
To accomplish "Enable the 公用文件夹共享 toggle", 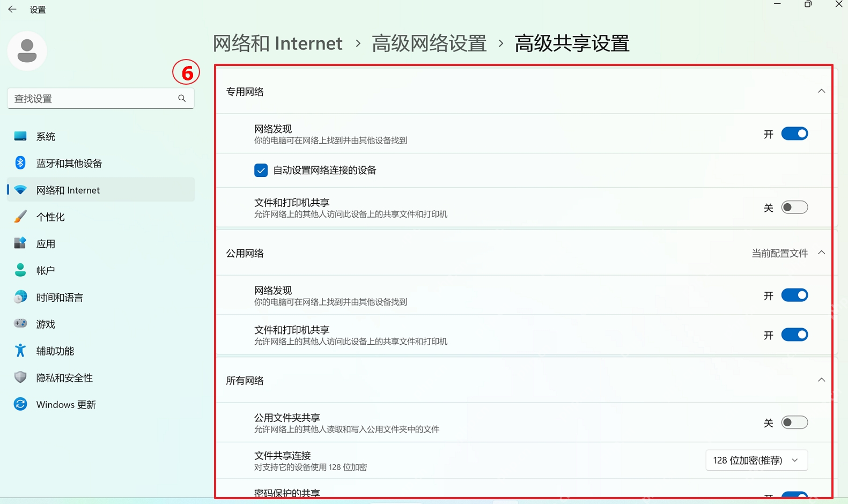I will tap(794, 423).
